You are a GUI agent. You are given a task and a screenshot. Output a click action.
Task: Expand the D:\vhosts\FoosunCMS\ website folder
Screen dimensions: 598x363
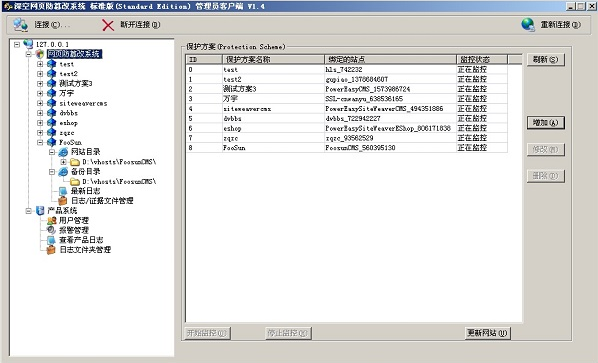[64, 162]
